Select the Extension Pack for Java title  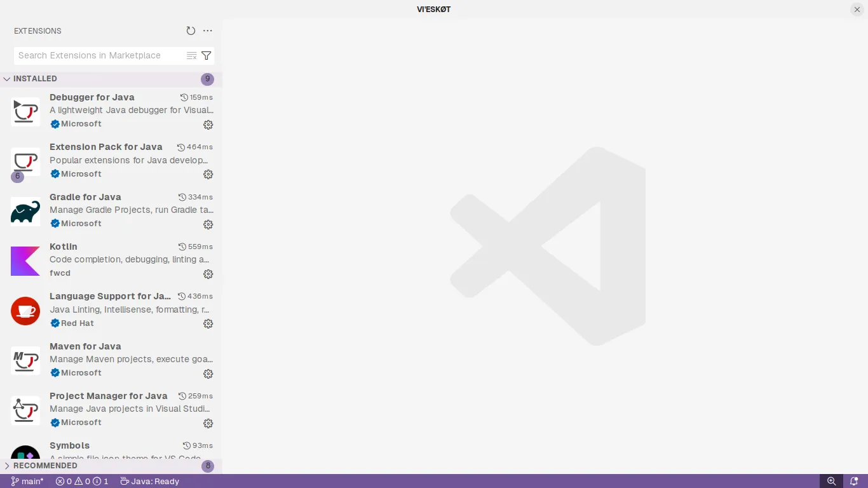point(106,147)
